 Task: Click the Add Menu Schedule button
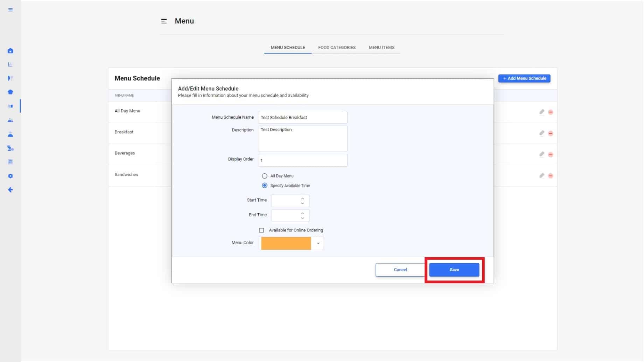[x=524, y=78]
